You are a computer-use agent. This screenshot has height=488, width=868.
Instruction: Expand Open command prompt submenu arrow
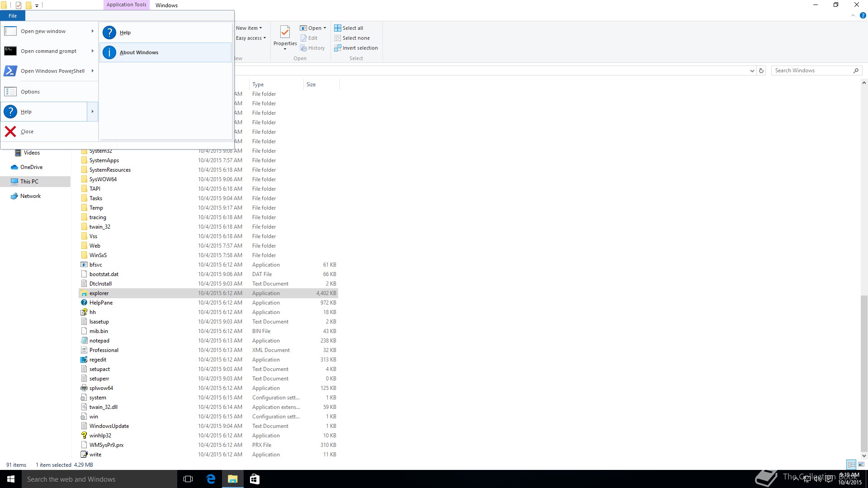coord(92,51)
